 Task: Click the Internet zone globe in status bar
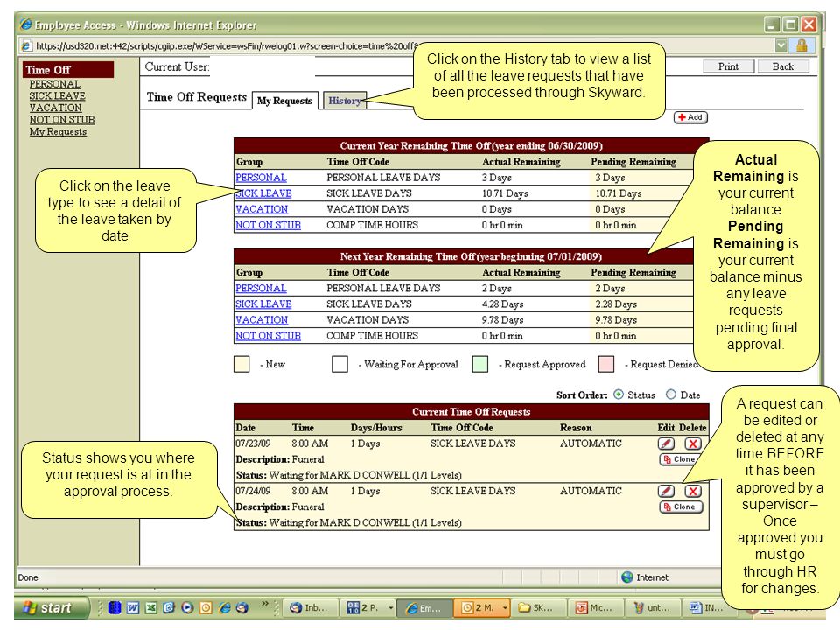click(627, 577)
